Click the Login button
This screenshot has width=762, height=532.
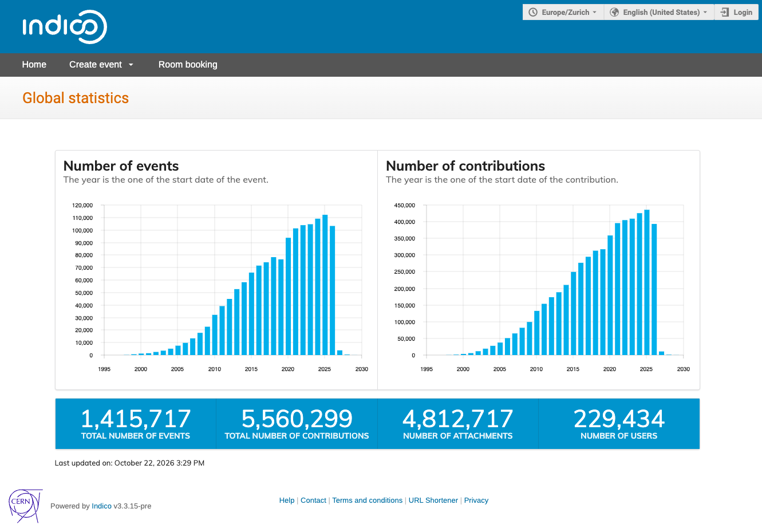tap(737, 12)
